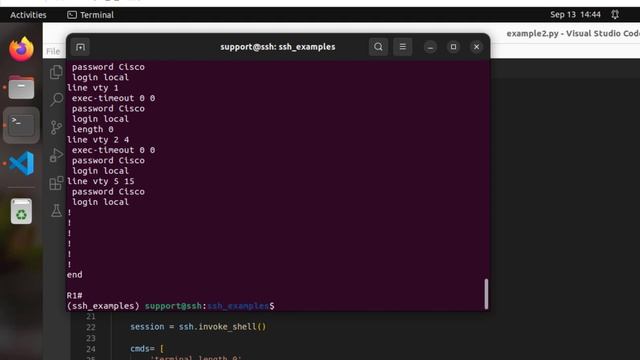This screenshot has width=640, height=360.
Task: Open the VS Code Run and Debug view
Action: click(x=56, y=156)
